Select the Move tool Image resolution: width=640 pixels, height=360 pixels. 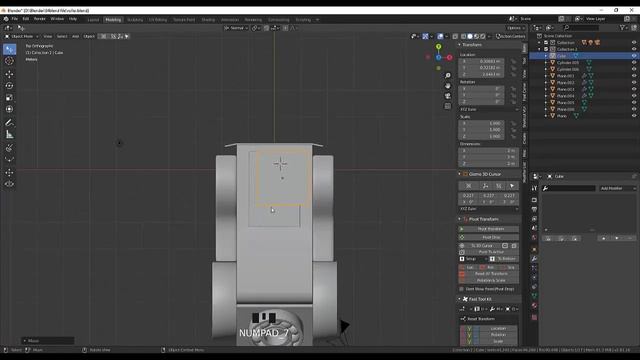click(9, 74)
